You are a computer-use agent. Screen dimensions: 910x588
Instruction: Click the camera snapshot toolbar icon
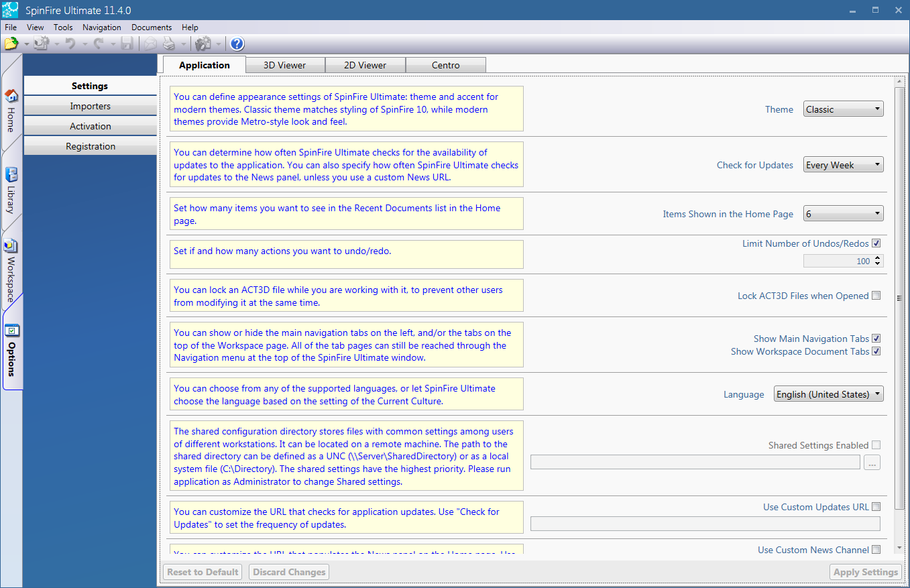tap(203, 44)
